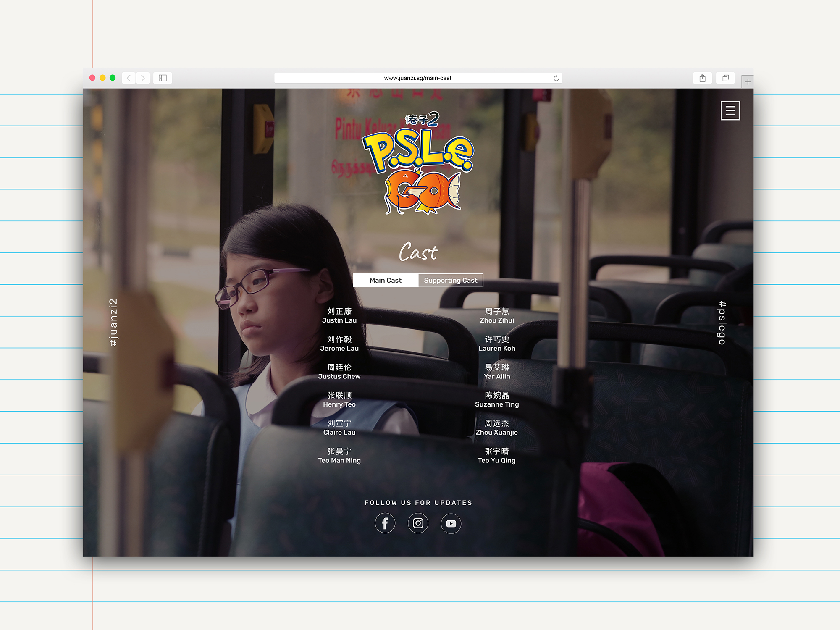Click the #pslego hashtag text
Image resolution: width=840 pixels, height=630 pixels.
pyautogui.click(x=722, y=323)
